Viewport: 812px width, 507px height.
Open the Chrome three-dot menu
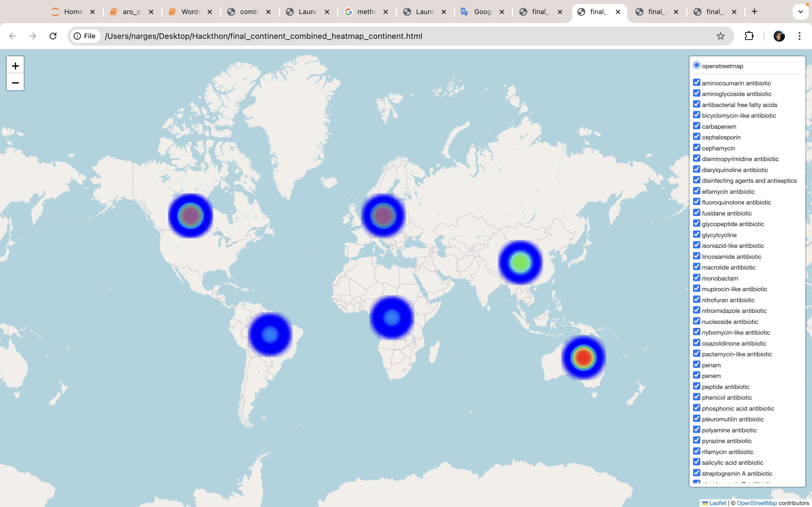click(x=800, y=36)
